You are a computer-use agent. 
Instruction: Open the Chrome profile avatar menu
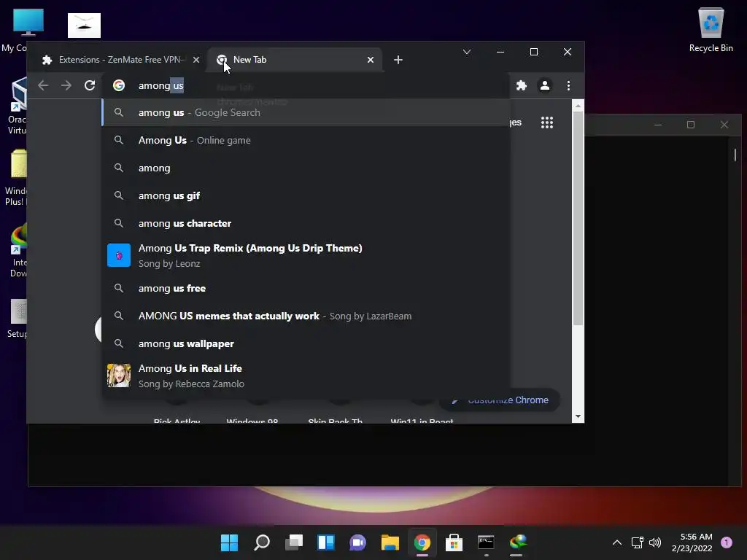(544, 85)
